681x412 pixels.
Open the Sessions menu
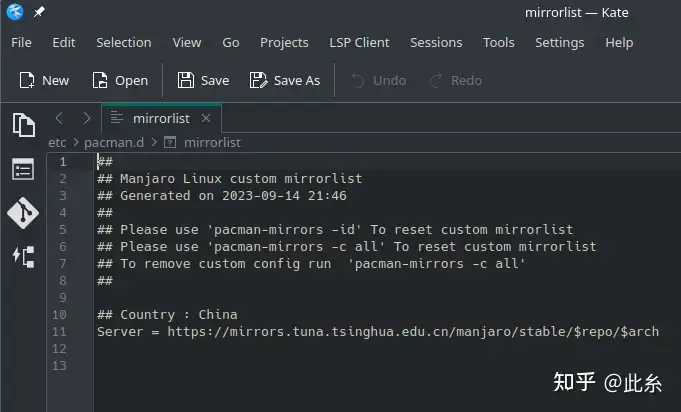click(x=436, y=43)
